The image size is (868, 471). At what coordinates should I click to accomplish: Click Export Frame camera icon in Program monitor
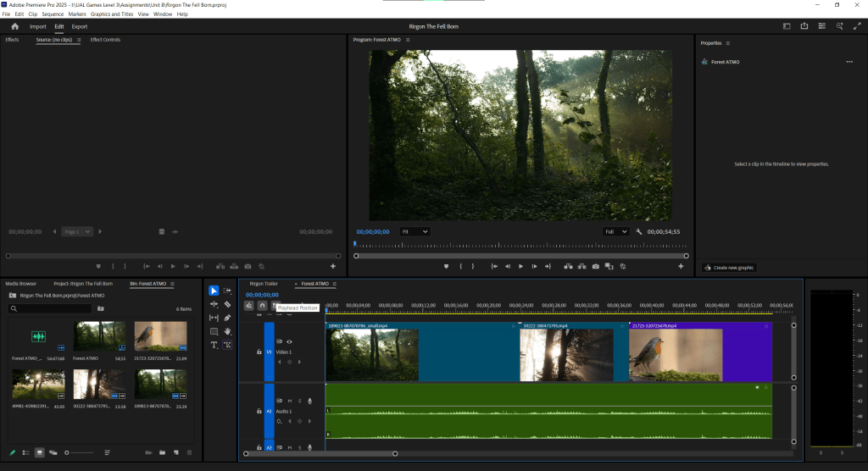(596, 266)
